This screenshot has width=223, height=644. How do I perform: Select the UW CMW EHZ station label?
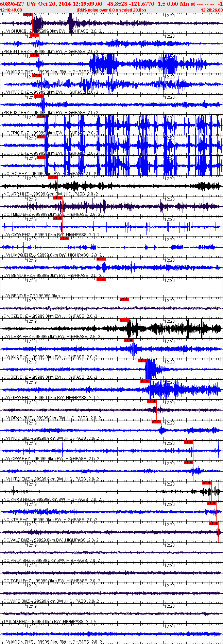tap(51, 235)
